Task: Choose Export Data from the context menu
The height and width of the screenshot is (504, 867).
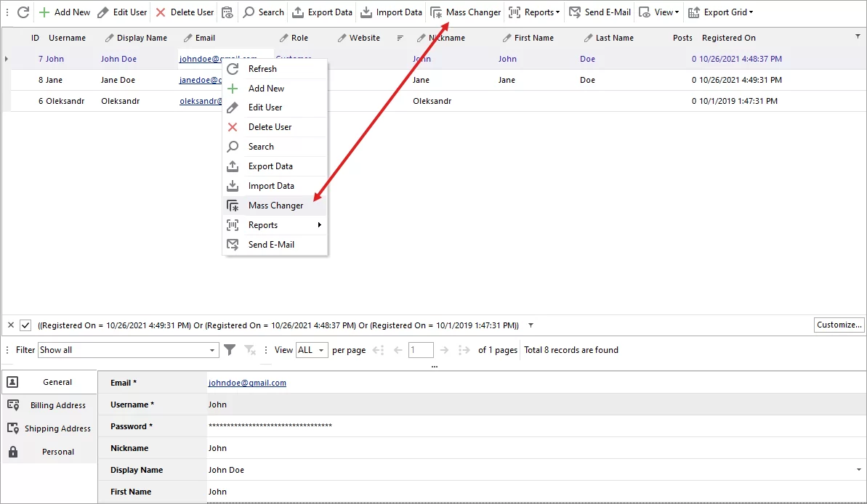Action: [x=270, y=166]
